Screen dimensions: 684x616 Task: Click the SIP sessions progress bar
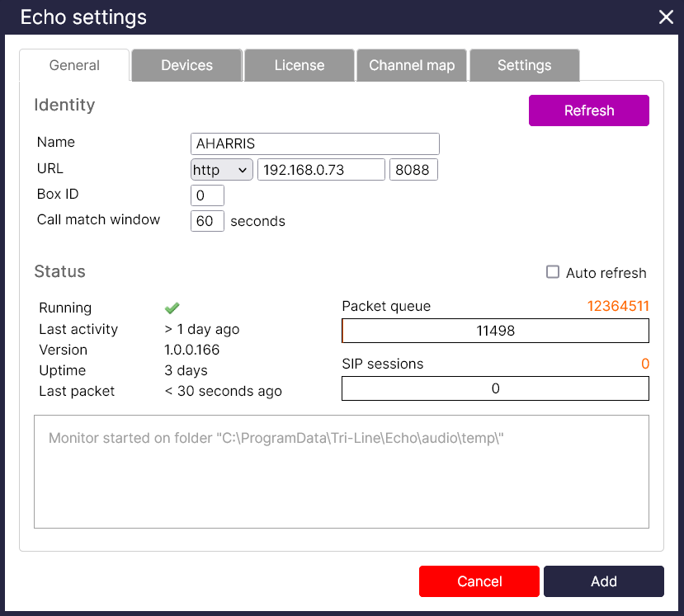(x=495, y=388)
